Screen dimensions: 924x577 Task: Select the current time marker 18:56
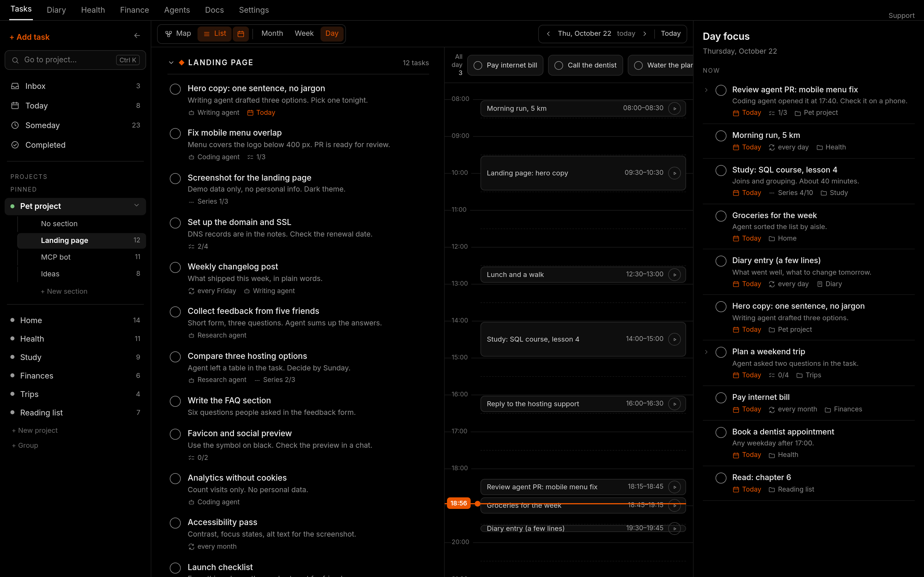click(x=459, y=503)
